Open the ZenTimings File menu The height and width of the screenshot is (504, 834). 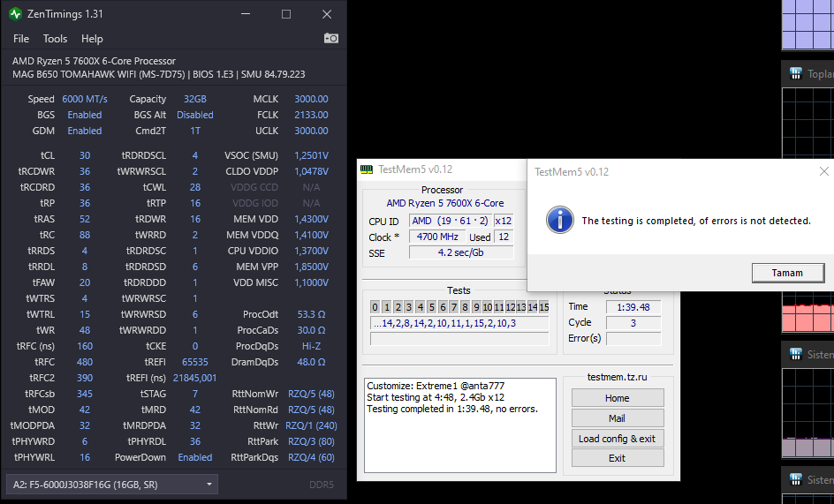point(21,39)
